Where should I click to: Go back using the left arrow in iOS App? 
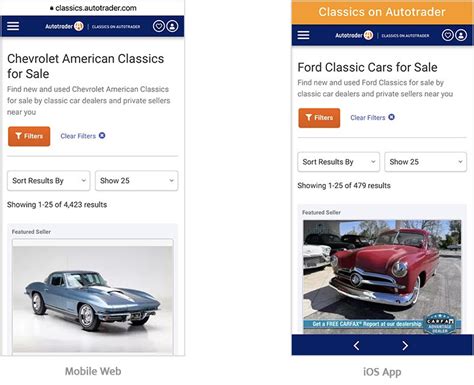pyautogui.click(x=356, y=346)
